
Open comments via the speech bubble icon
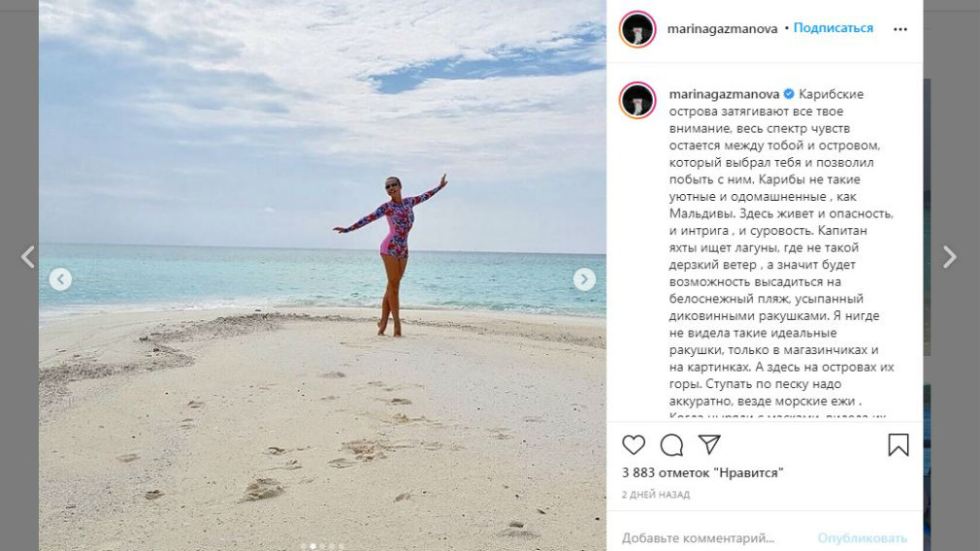pos(671,444)
